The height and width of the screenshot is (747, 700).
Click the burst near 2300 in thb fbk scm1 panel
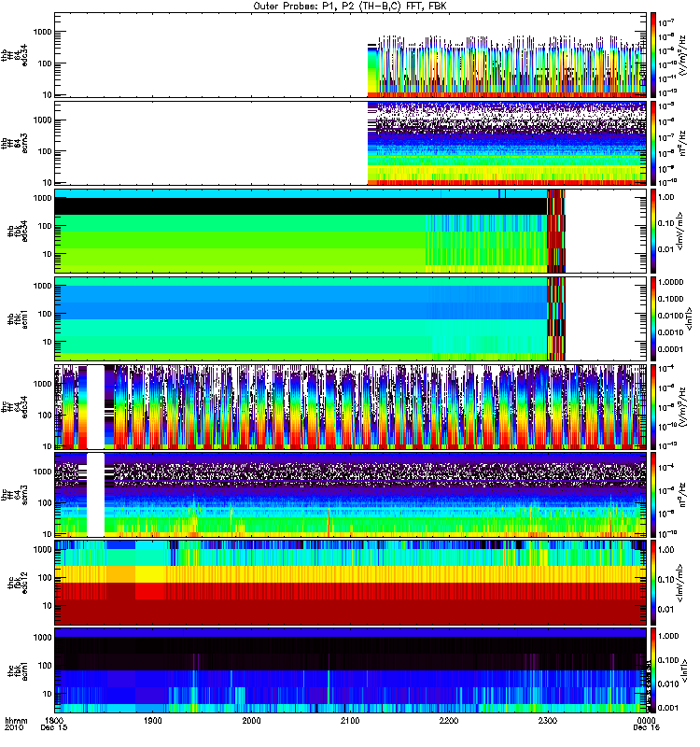[x=555, y=318]
